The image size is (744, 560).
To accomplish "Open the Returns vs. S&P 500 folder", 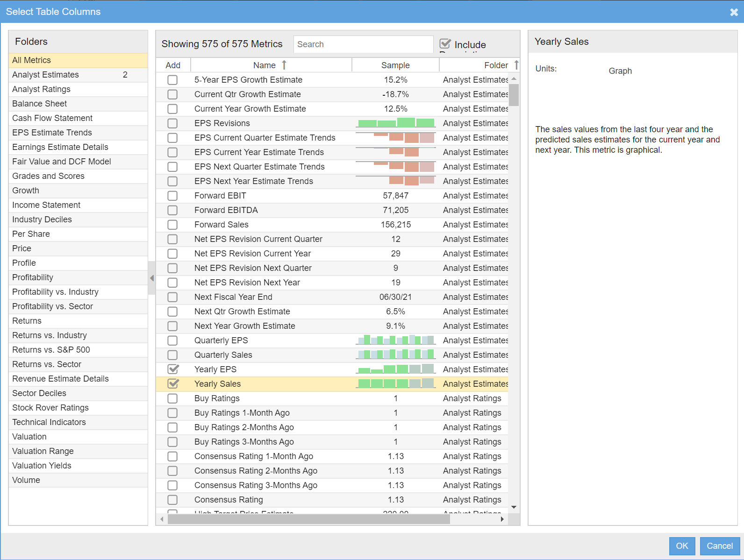I will [x=78, y=350].
